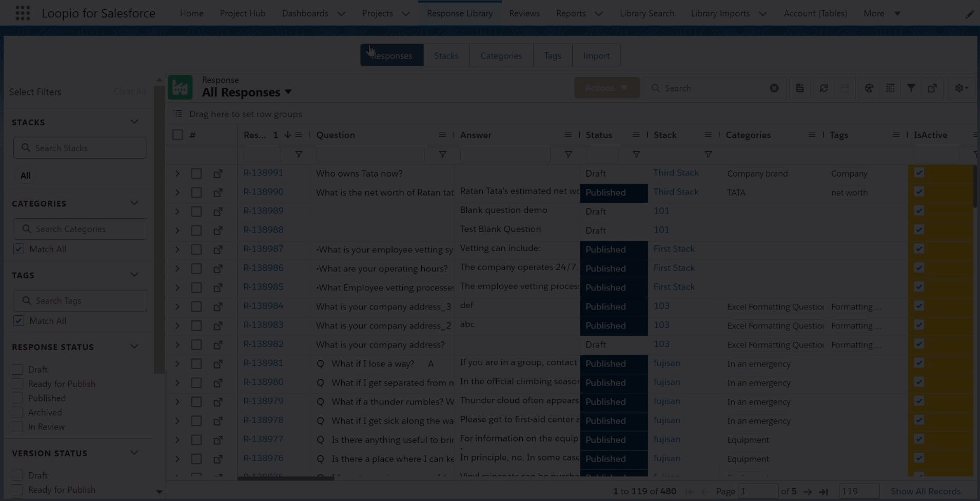Open the Actions dropdown button
The height and width of the screenshot is (501, 980).
click(x=606, y=88)
